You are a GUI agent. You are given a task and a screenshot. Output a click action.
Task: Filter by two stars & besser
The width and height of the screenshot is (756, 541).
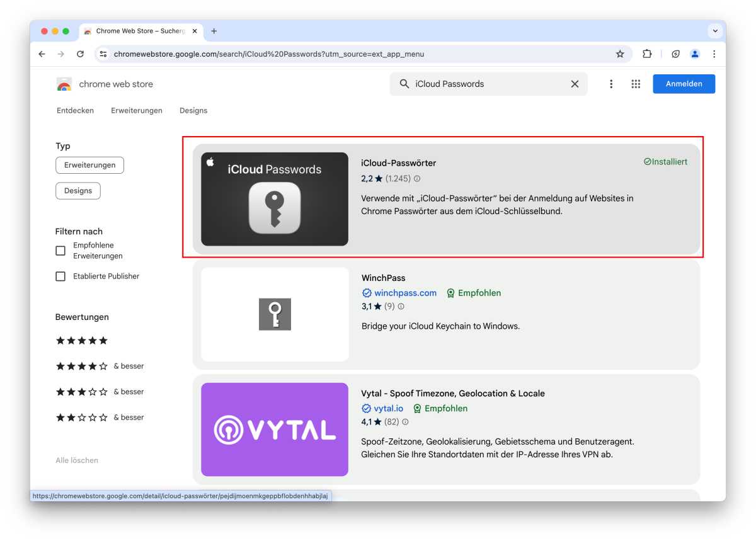[100, 418]
